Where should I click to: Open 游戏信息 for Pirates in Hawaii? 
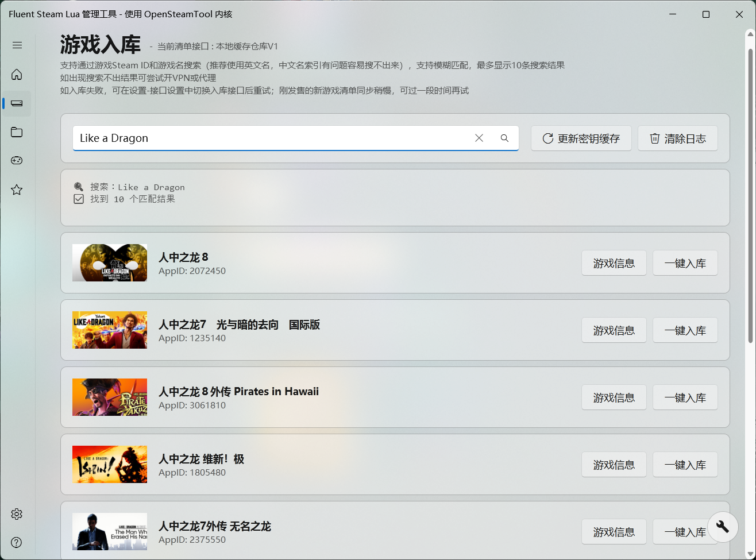[614, 397]
